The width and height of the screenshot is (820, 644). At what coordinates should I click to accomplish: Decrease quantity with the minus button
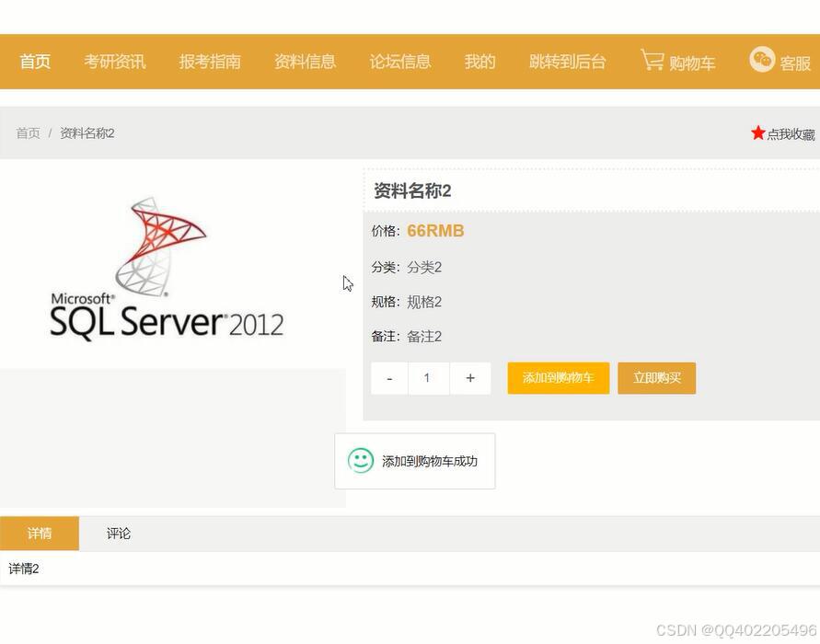point(389,378)
